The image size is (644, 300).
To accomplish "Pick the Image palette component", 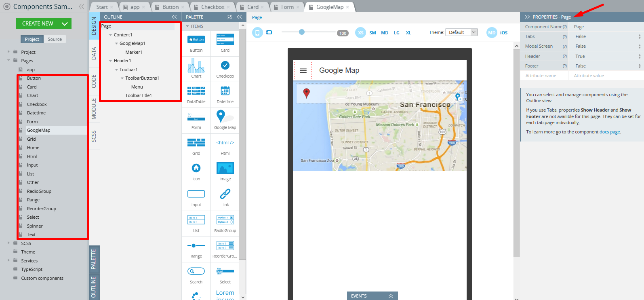I will pos(225,172).
